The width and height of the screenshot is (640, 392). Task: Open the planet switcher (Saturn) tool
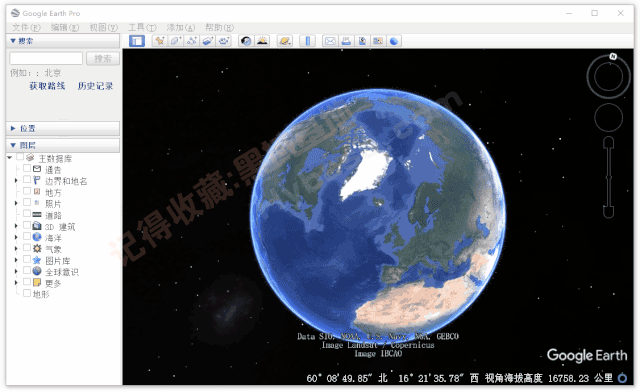tap(284, 41)
